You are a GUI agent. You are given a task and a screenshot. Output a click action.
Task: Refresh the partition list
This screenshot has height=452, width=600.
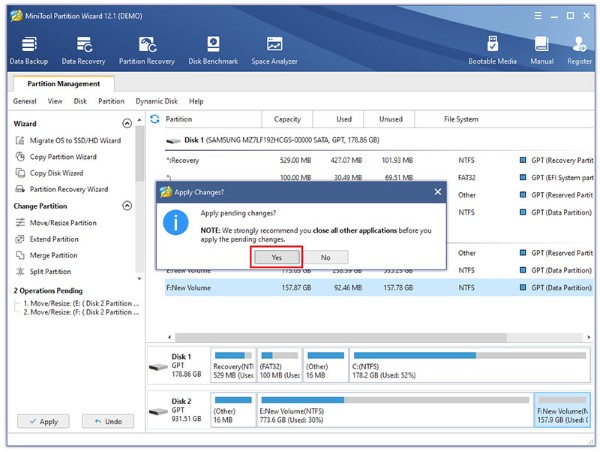click(155, 119)
